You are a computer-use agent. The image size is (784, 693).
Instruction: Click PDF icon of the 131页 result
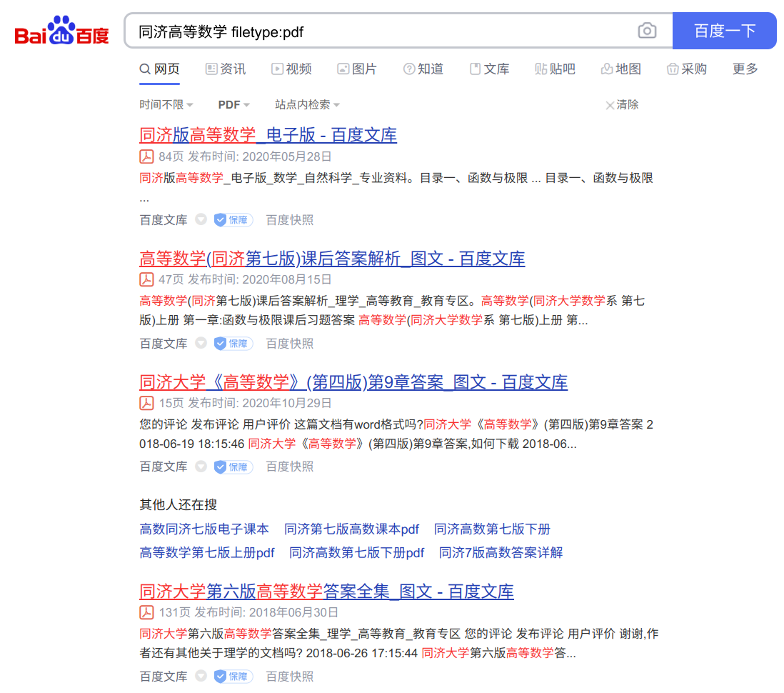click(146, 612)
